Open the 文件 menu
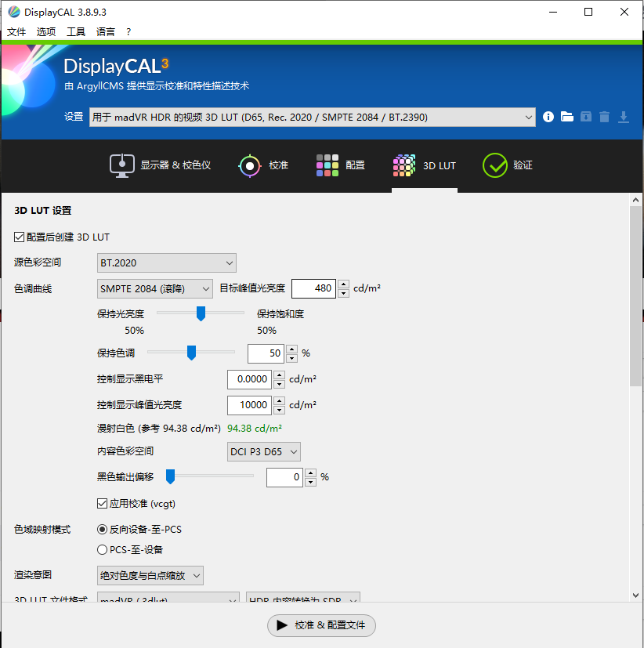Viewport: 644px width, 648px height. point(16,32)
